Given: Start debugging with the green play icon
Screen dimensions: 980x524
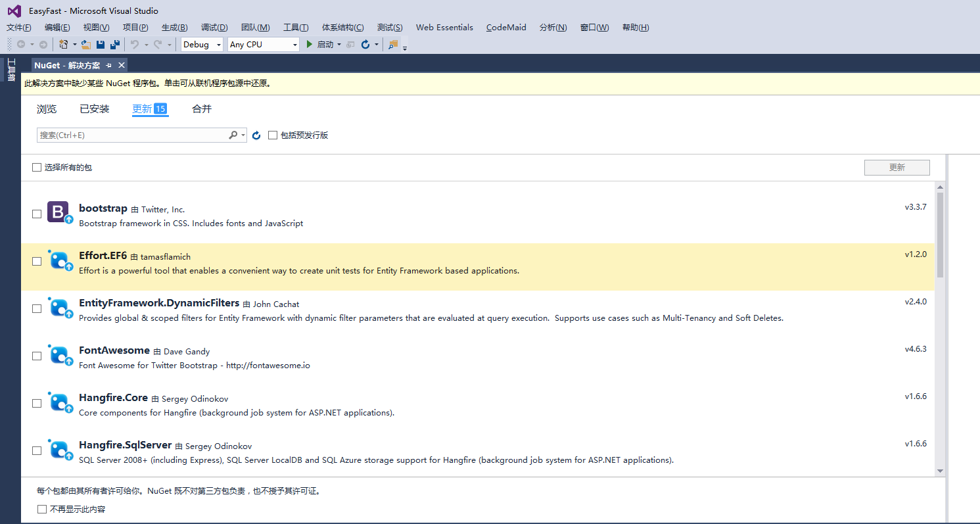Looking at the screenshot, I should [x=310, y=45].
